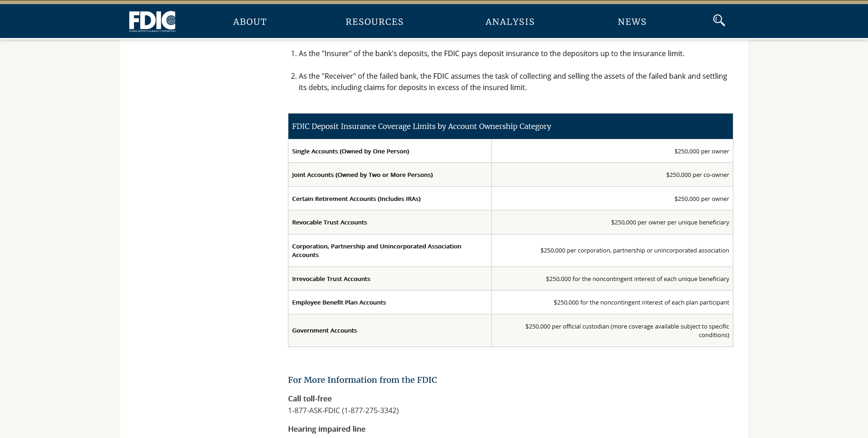Open the search magnifier icon
This screenshot has width=868, height=438.
point(719,20)
